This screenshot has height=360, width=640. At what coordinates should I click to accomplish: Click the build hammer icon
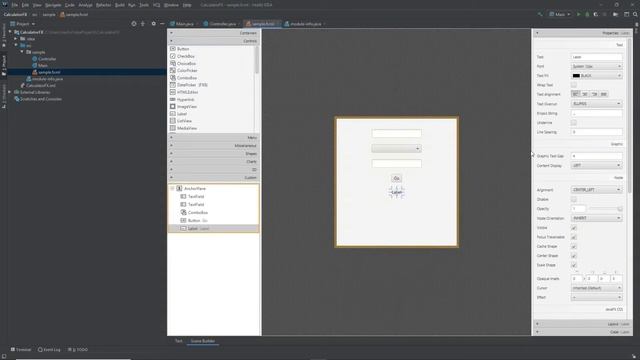pyautogui.click(x=540, y=14)
